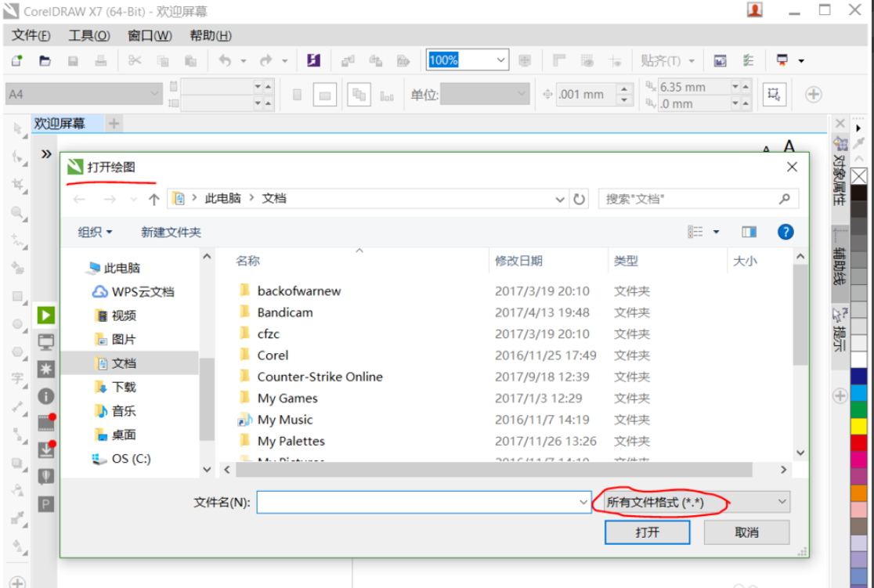Click the blue help question mark icon

pos(786,232)
